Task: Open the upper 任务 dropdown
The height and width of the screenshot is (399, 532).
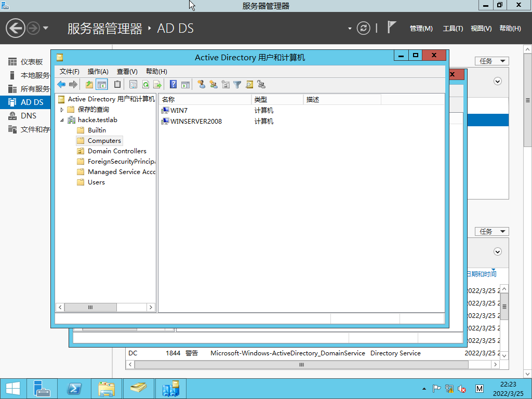Action: pos(492,61)
